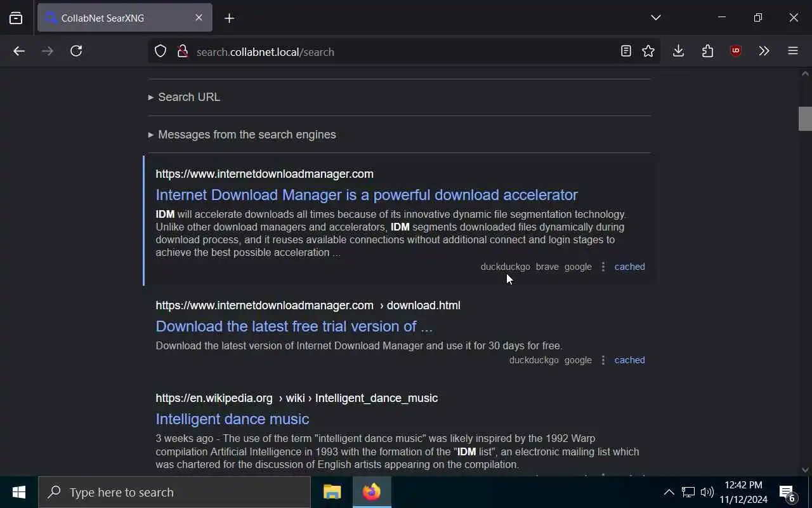Go back to the previous page
The image size is (812, 508).
click(19, 51)
